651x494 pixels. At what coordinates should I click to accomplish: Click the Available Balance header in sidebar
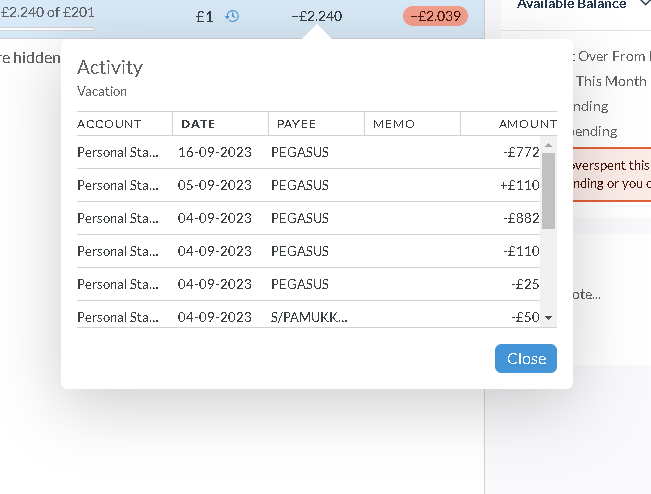coord(571,5)
